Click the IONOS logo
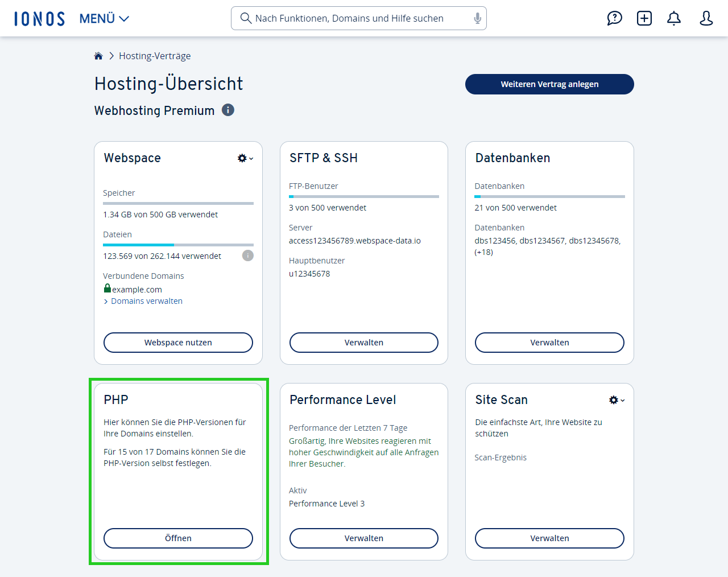 (x=39, y=19)
